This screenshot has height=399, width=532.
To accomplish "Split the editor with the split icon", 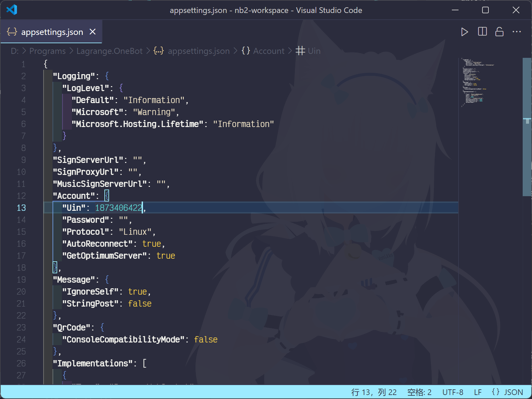I will coord(482,32).
